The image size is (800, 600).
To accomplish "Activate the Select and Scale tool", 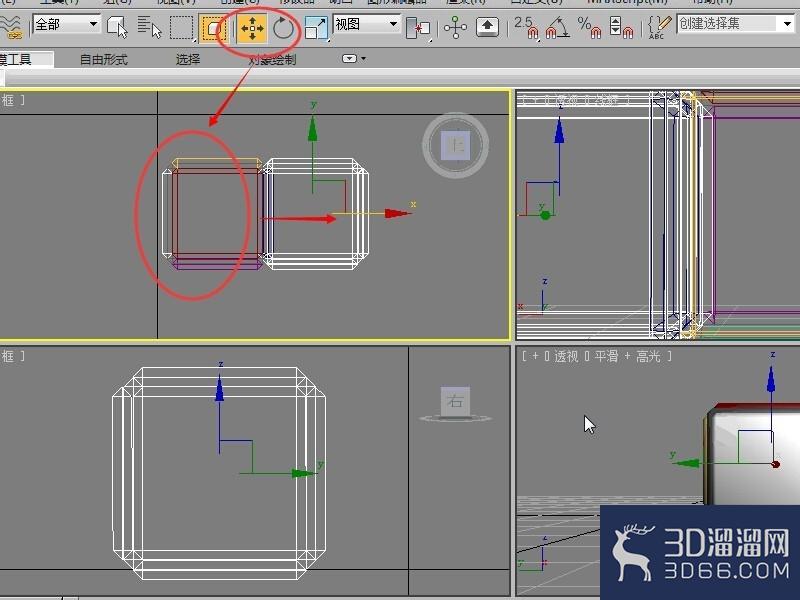I will (x=316, y=28).
